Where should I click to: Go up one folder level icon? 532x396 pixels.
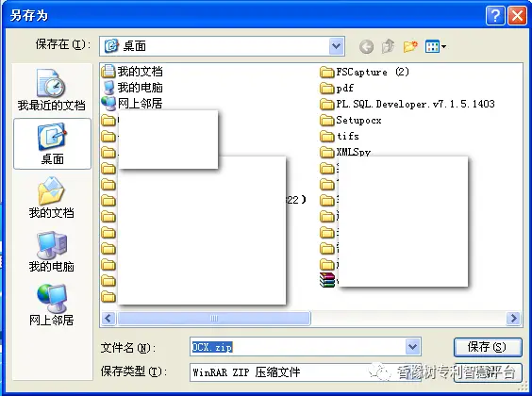[x=388, y=46]
